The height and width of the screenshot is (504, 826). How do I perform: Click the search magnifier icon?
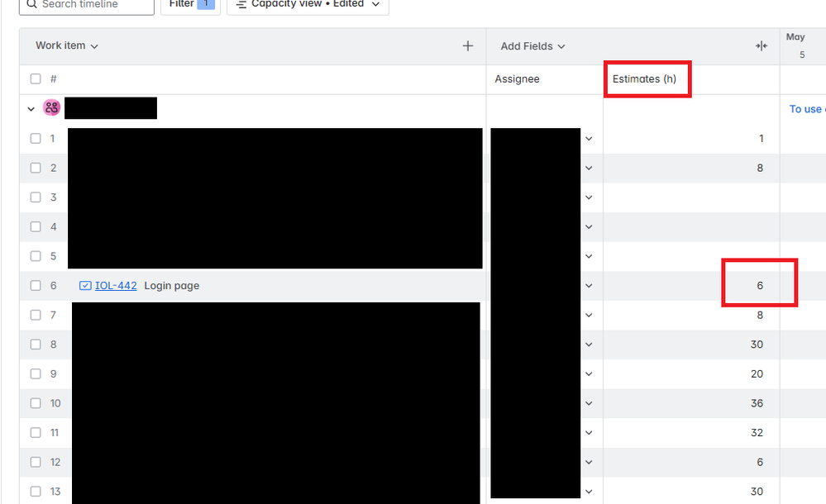[x=31, y=4]
